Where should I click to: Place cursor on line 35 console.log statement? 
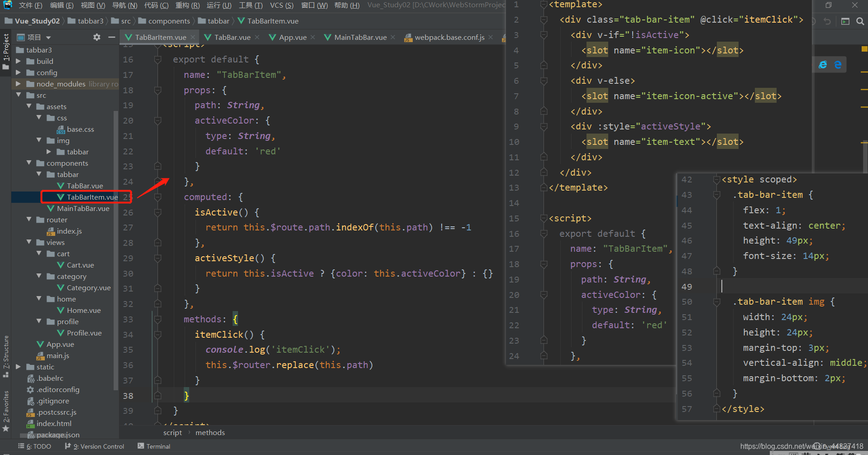pyautogui.click(x=273, y=350)
